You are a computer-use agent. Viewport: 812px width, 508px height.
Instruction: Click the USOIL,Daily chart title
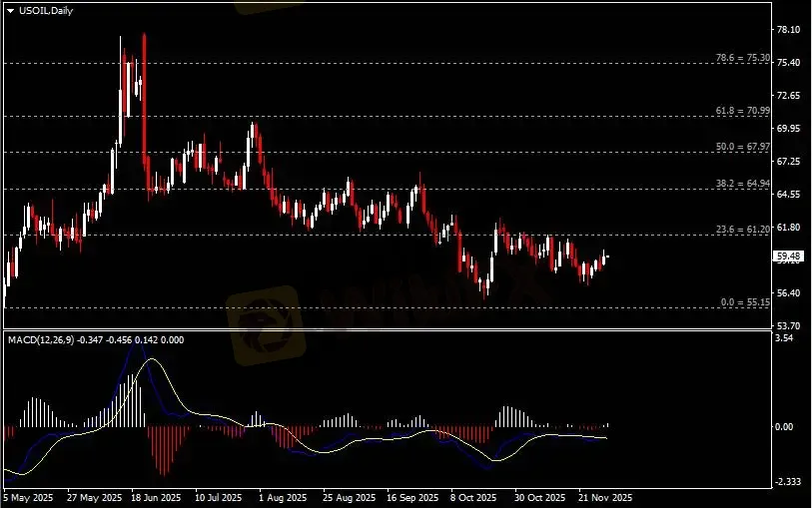(45, 10)
